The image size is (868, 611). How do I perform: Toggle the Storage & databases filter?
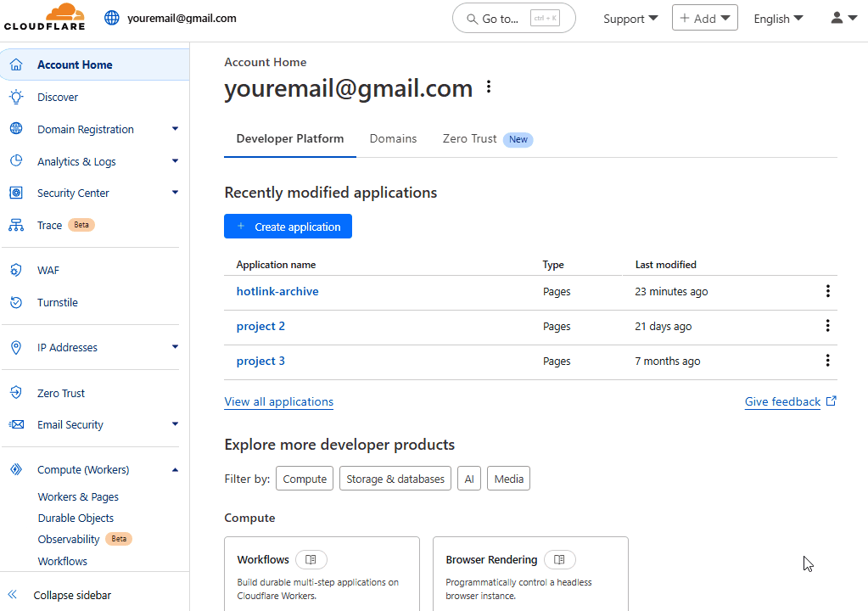click(x=395, y=479)
